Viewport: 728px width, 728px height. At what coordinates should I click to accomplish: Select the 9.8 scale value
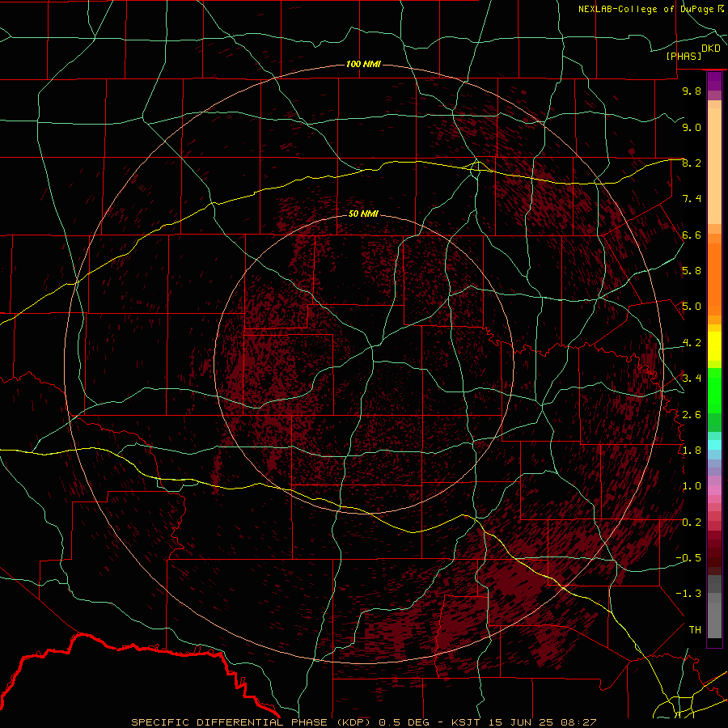pos(692,91)
